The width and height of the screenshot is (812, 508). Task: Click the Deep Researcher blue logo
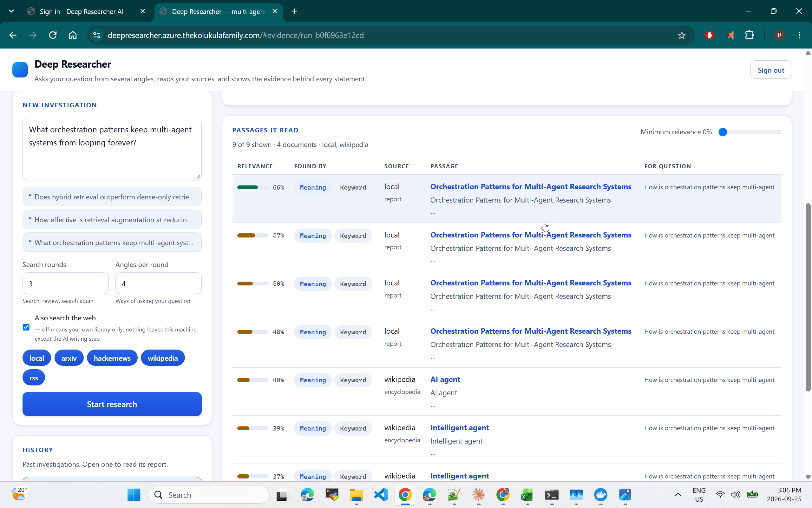click(x=20, y=70)
